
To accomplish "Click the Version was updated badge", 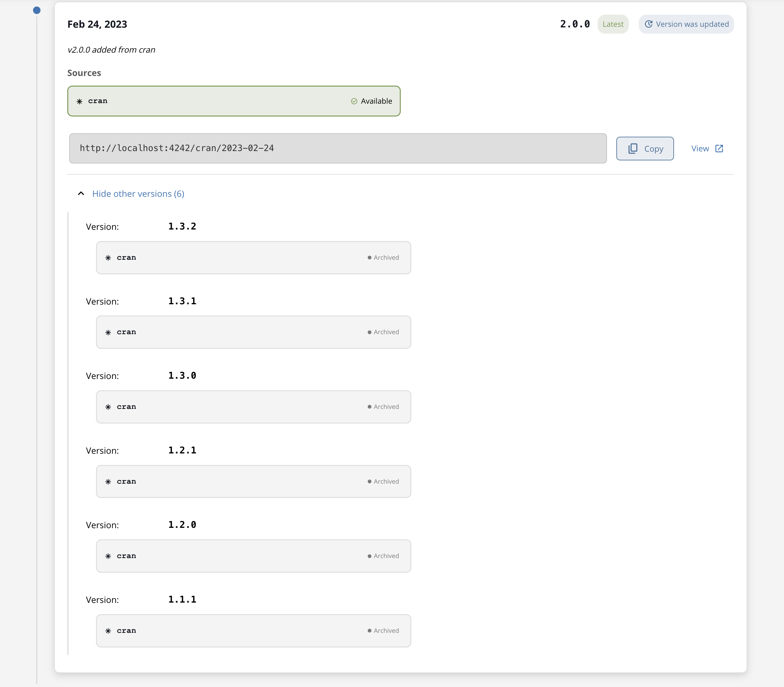I will pos(686,24).
